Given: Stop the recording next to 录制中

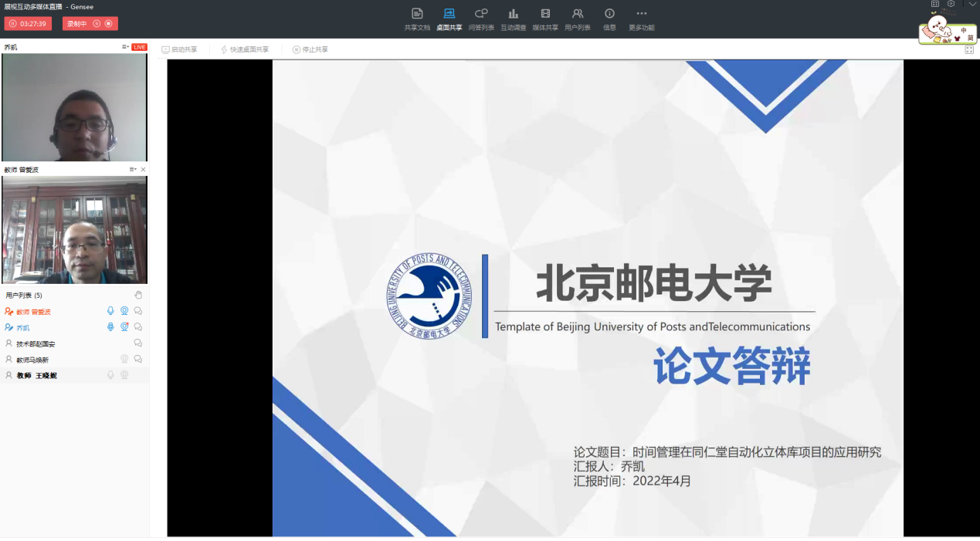Looking at the screenshot, I should (x=108, y=24).
